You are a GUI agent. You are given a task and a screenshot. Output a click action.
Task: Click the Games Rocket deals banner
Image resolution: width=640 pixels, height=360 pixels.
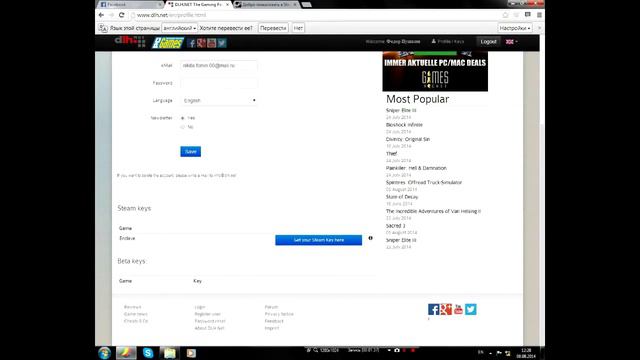(435, 71)
